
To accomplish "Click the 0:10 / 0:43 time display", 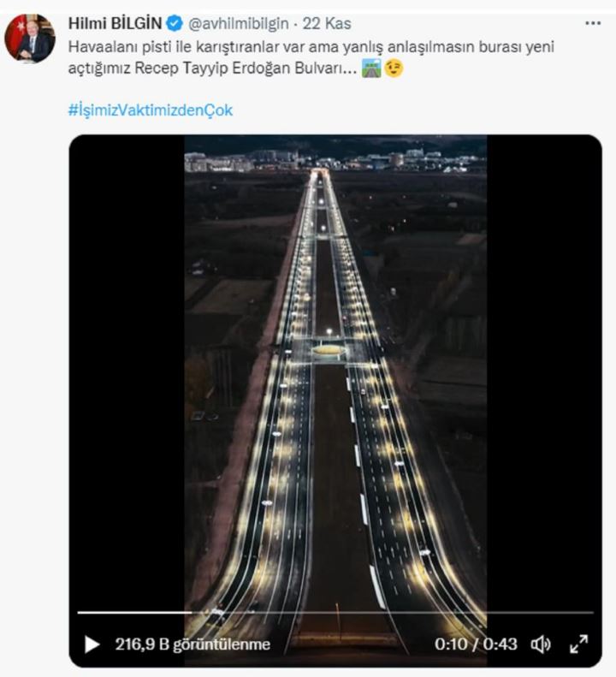I will pos(476,644).
